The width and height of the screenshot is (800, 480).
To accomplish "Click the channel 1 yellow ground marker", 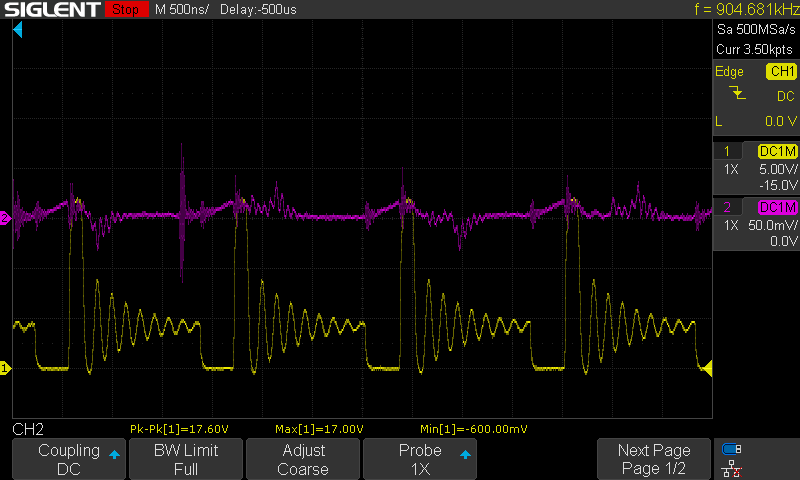I will coord(5,368).
